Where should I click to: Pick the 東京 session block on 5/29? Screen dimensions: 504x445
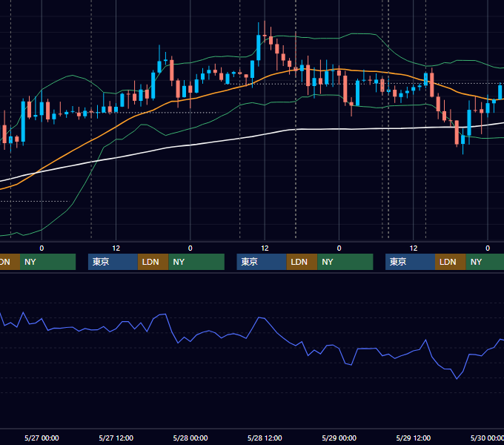(410, 262)
